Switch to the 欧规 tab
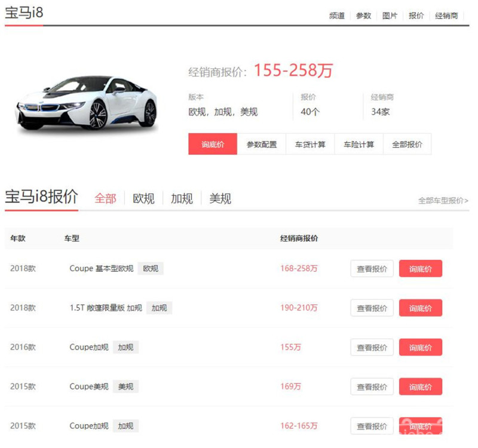Image resolution: width=478 pixels, height=448 pixels. pyautogui.click(x=143, y=198)
